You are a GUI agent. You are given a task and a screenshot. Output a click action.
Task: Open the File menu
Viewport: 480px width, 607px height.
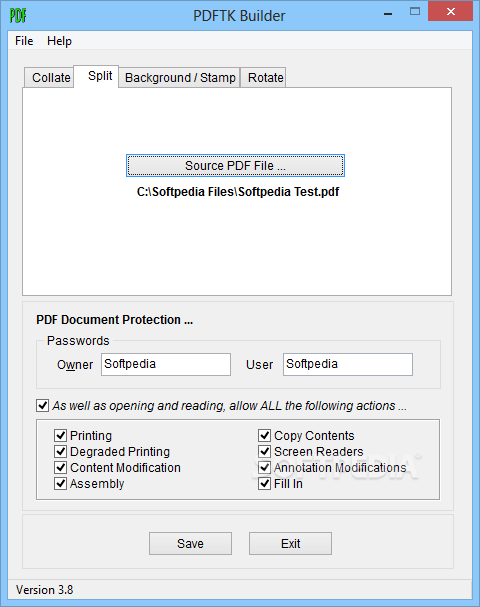24,41
